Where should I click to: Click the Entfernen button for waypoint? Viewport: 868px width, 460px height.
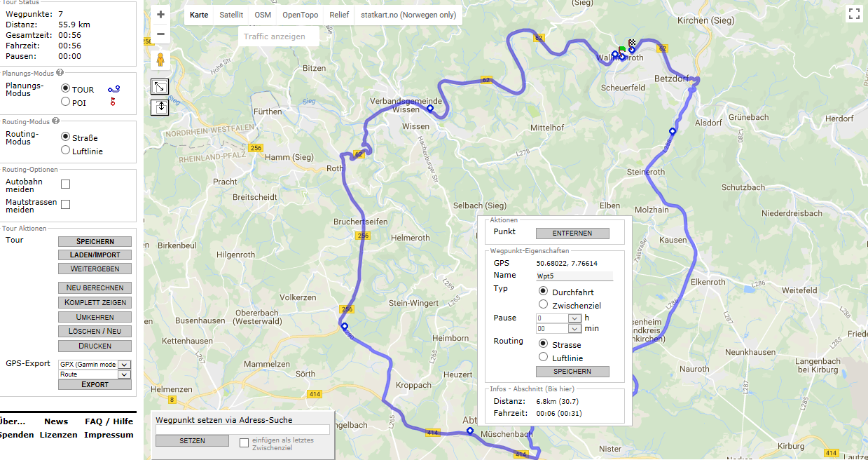(x=572, y=234)
